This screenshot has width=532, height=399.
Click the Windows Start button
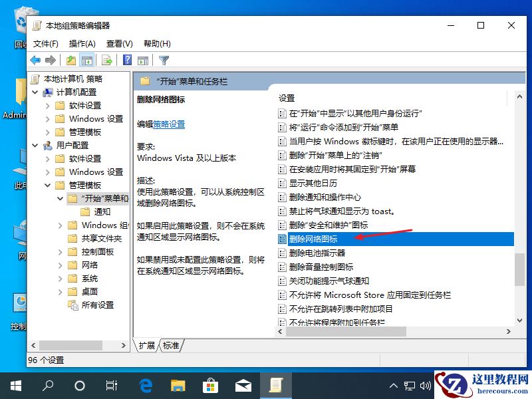[x=15, y=385]
